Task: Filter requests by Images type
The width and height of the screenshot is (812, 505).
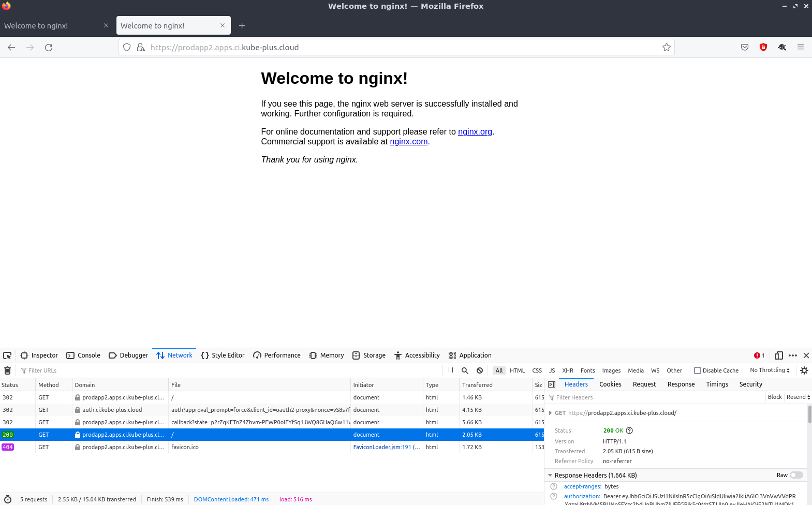Action: pyautogui.click(x=611, y=370)
